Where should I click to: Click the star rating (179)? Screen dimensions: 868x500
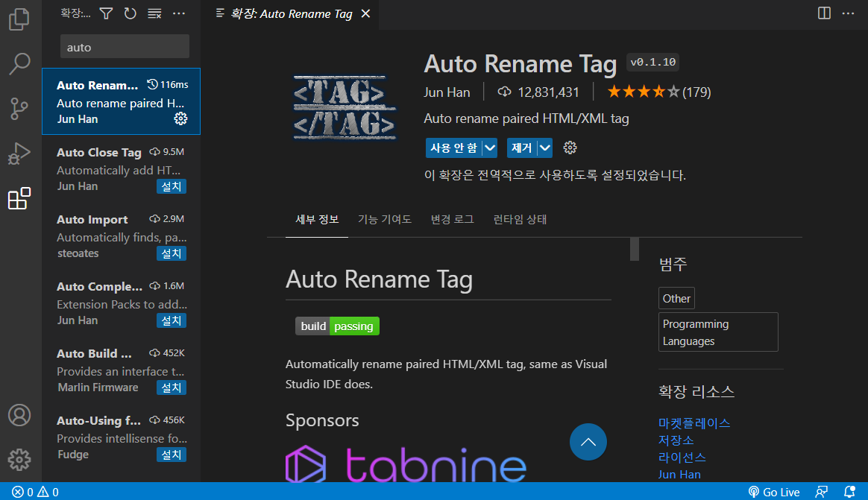click(658, 92)
